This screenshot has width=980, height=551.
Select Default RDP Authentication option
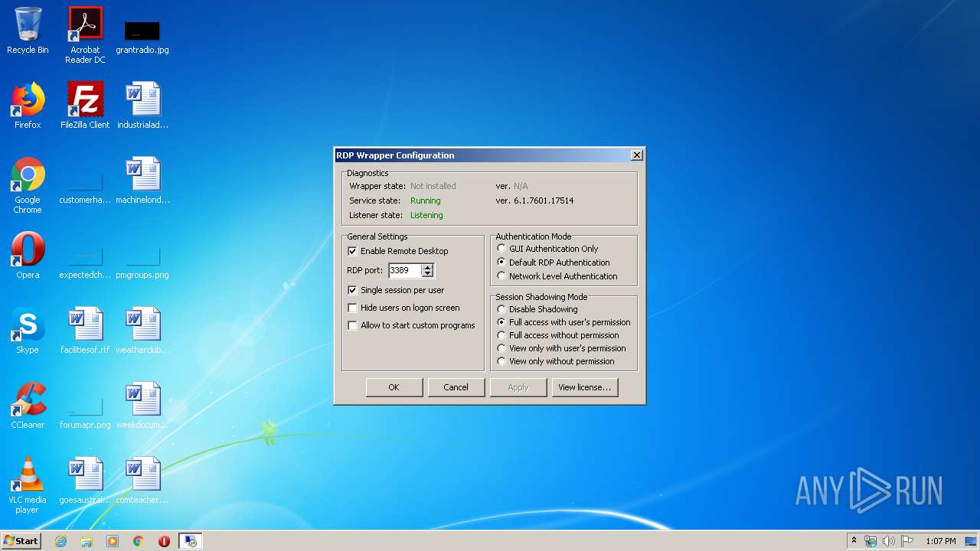tap(553, 262)
